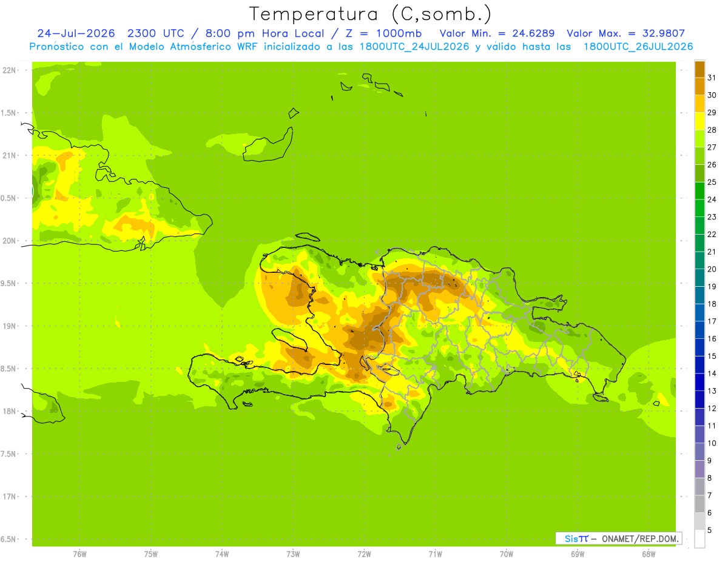The width and height of the screenshot is (728, 562).
Task: Click the 'Temperatura (C,somb.)' title
Action: click(370, 14)
